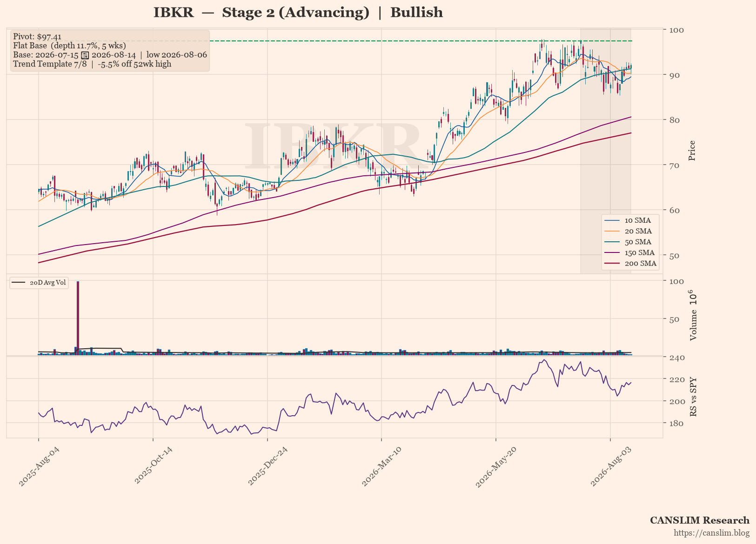Click the RS axis tick label '200'
756x544 pixels.
pyautogui.click(x=676, y=402)
